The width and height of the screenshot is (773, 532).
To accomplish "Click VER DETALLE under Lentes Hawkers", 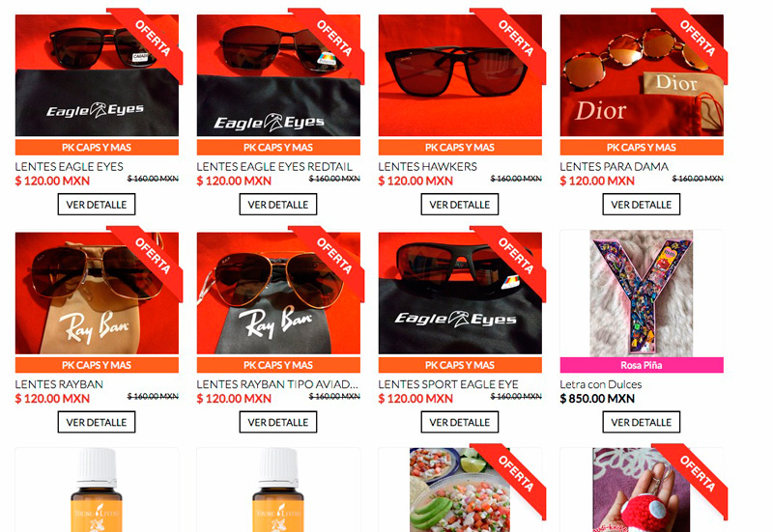I will [x=460, y=205].
